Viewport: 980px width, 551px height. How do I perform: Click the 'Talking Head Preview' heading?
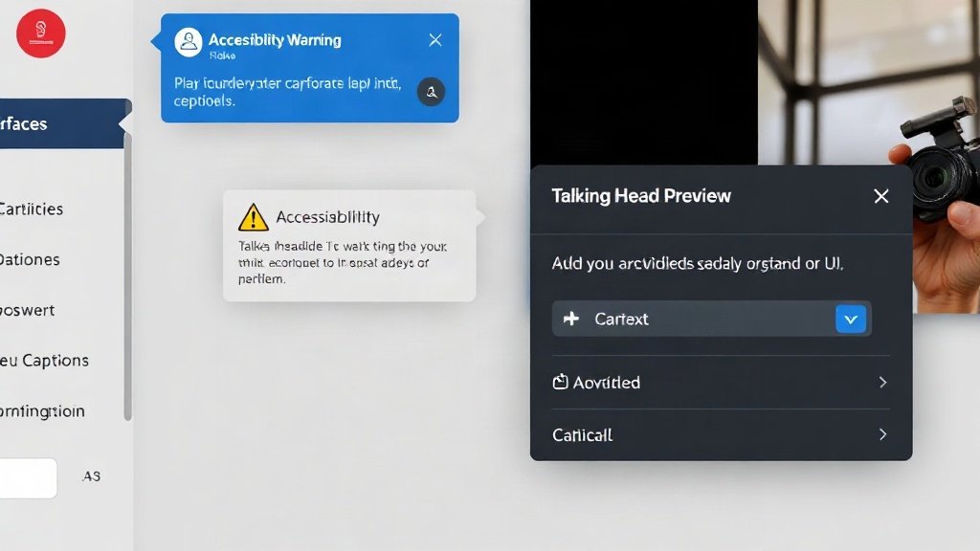[640, 196]
